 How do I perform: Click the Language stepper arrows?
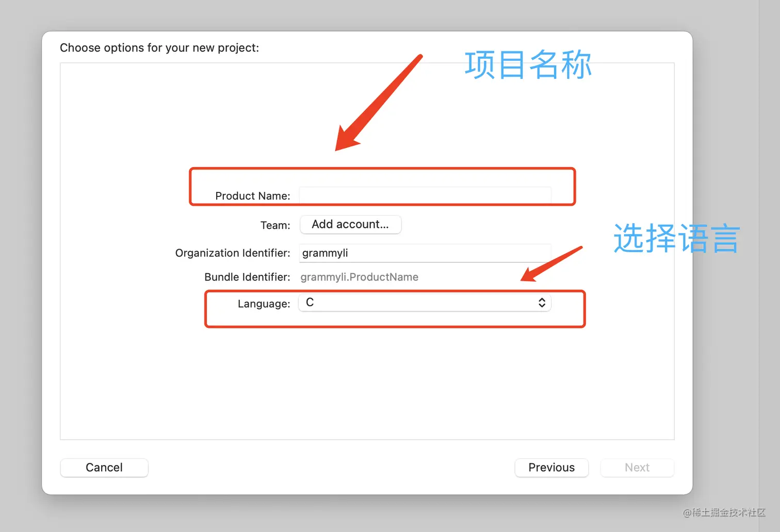[541, 303]
